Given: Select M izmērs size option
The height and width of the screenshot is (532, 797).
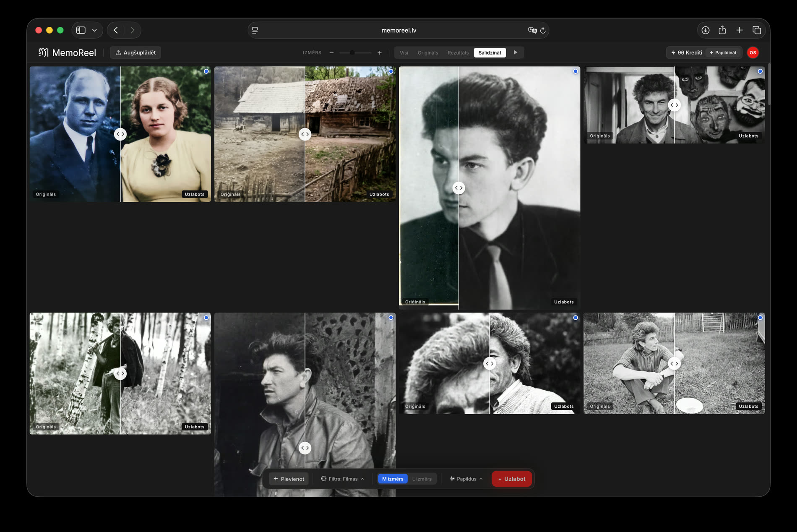Looking at the screenshot, I should 393,479.
